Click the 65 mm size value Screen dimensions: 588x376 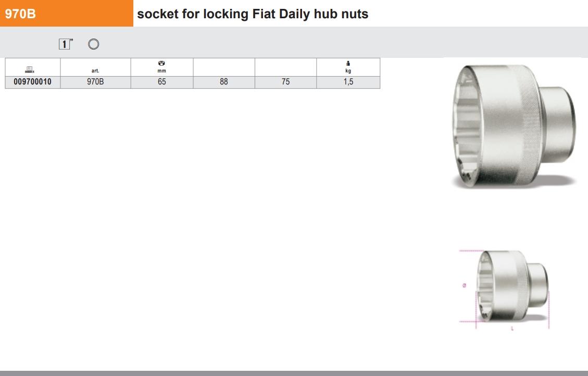tap(161, 82)
